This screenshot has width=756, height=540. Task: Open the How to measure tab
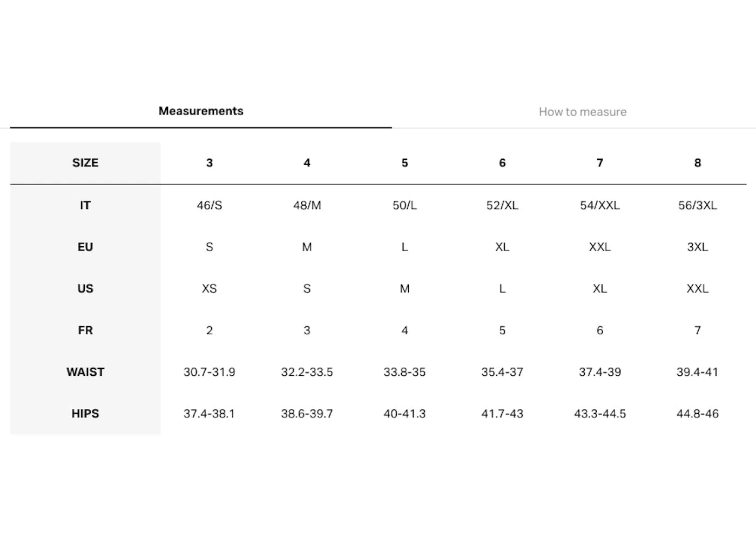[582, 112]
